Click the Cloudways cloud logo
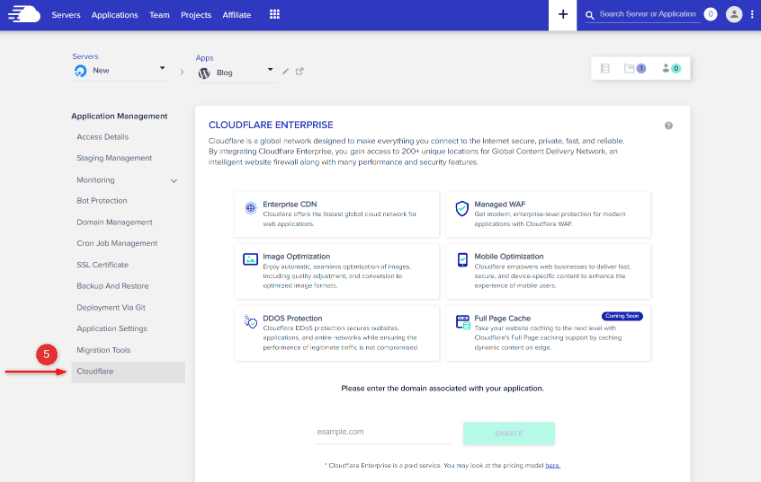761x482 pixels. pos(26,14)
